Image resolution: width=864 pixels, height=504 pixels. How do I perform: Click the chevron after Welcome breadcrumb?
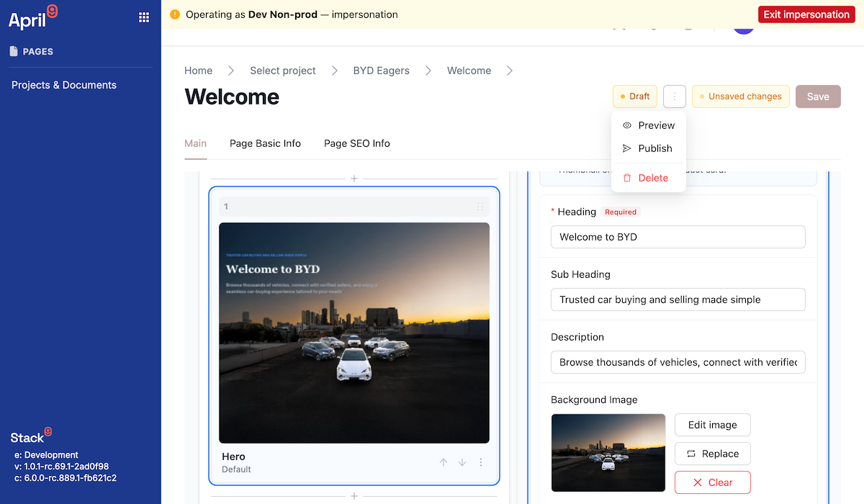click(510, 71)
